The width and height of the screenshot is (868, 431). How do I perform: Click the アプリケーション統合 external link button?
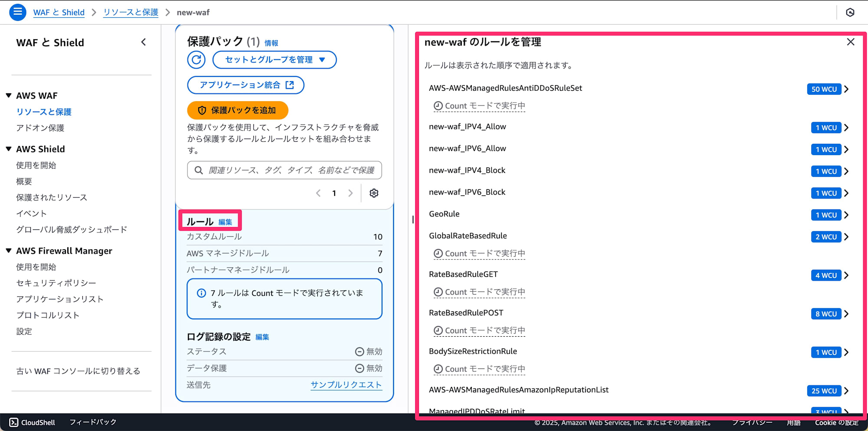point(246,85)
